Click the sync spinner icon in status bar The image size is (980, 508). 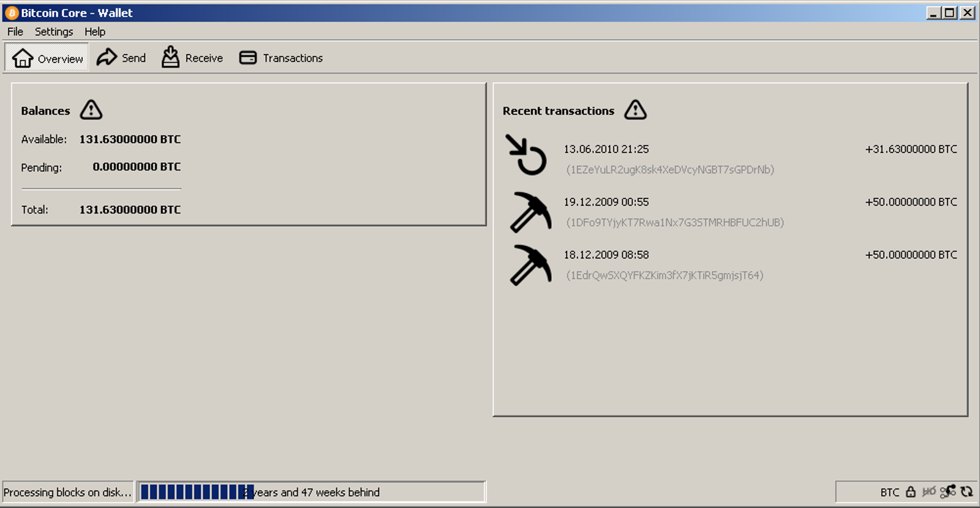click(967, 491)
